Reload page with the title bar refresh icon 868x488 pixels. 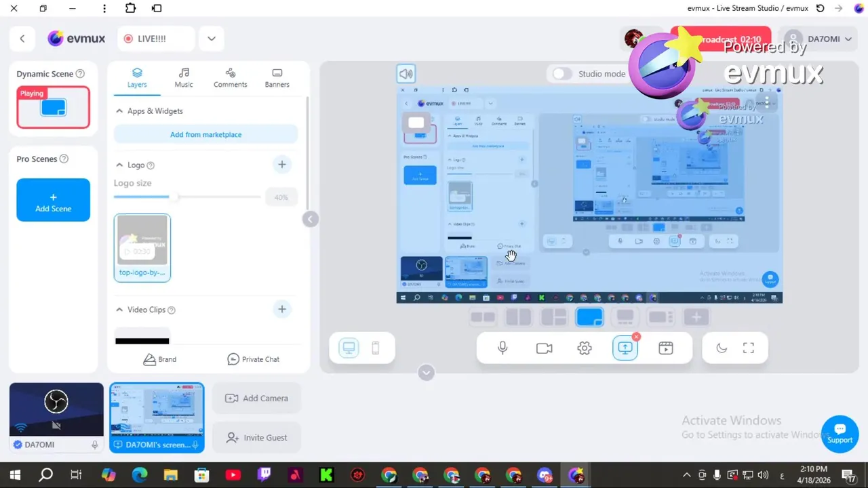click(x=820, y=8)
